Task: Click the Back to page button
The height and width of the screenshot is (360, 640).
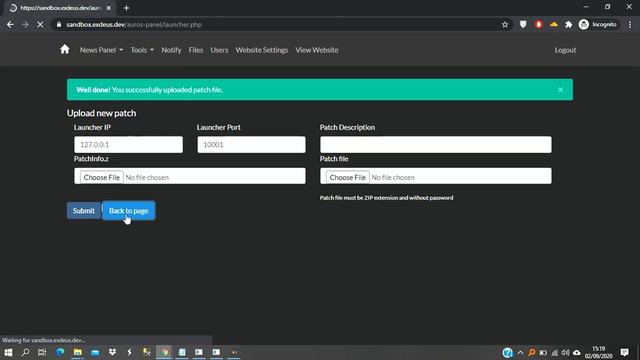Action: pos(129,211)
